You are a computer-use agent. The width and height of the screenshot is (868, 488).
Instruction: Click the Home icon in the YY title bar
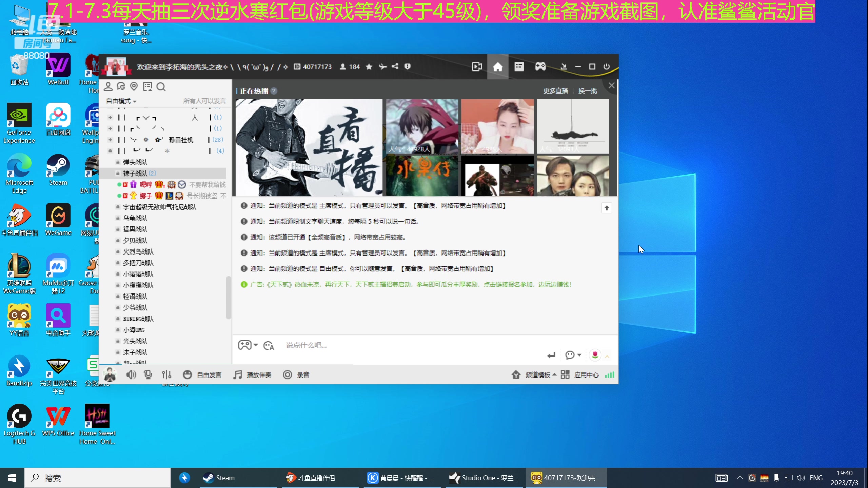pyautogui.click(x=497, y=66)
